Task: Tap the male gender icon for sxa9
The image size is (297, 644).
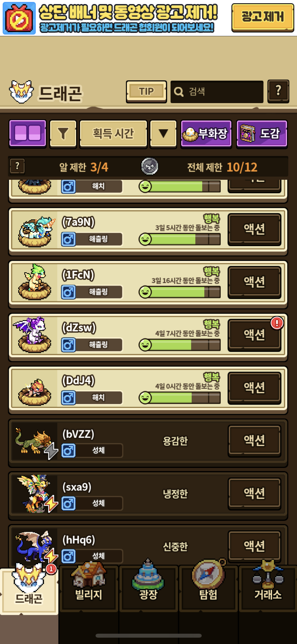Action: click(x=68, y=503)
